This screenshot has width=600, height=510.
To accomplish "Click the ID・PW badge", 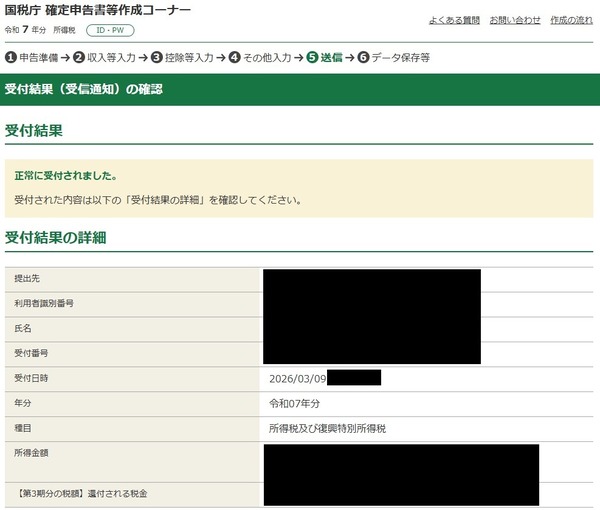I will click(110, 30).
